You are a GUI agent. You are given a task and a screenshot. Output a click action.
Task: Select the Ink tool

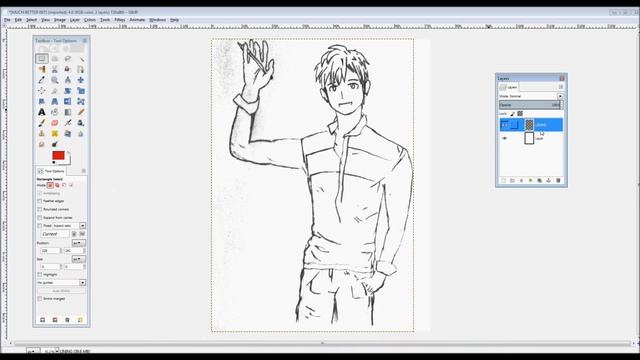pos(81,122)
